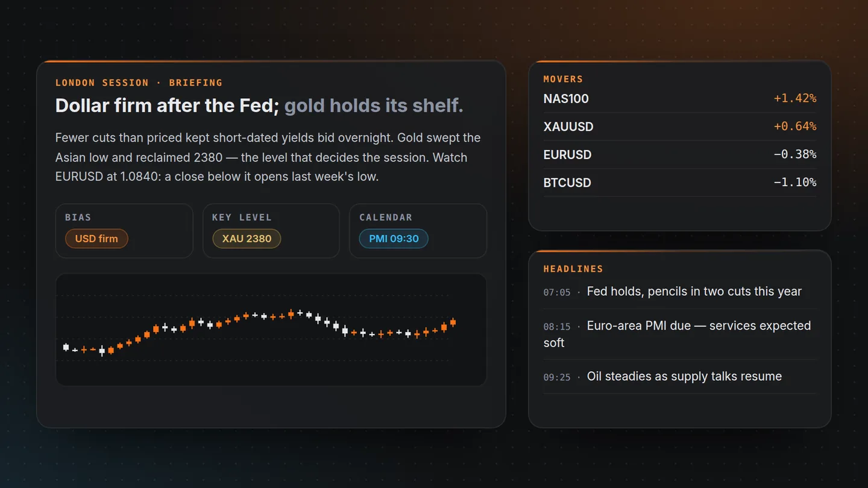Click the briefing headline about Dollar firm
Image resolution: width=868 pixels, height=488 pixels.
(x=259, y=106)
